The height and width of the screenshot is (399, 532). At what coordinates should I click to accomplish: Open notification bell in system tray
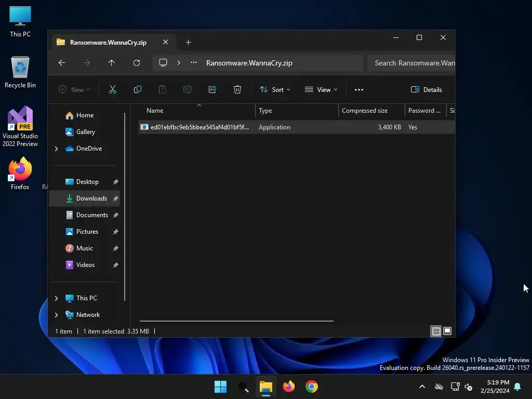518,387
